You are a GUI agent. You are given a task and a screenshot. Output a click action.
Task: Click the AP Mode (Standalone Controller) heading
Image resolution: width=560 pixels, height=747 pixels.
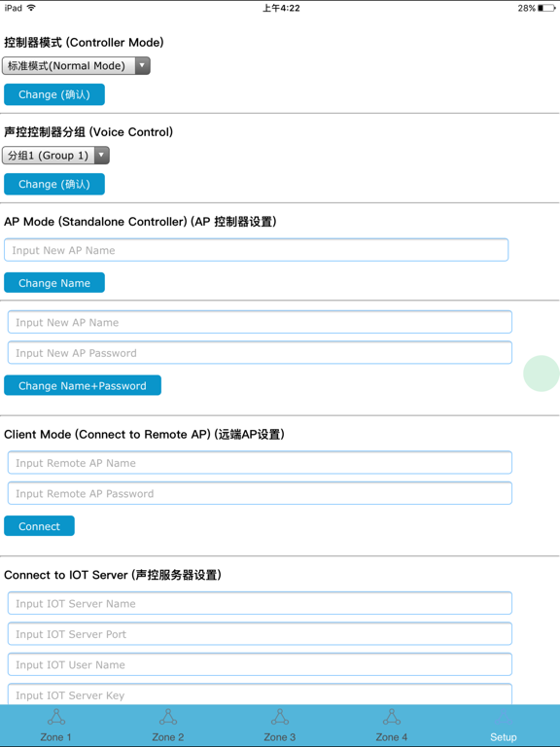point(140,222)
